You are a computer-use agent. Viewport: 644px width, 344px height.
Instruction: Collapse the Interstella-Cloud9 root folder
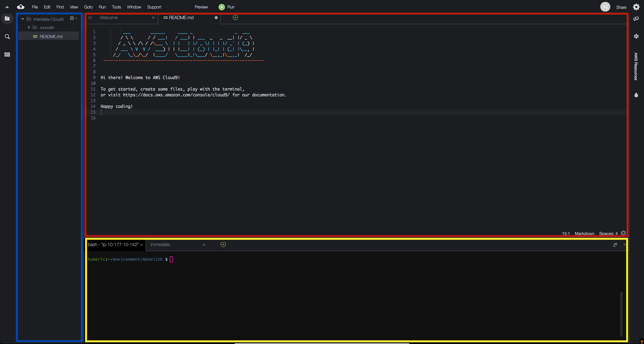pos(23,19)
